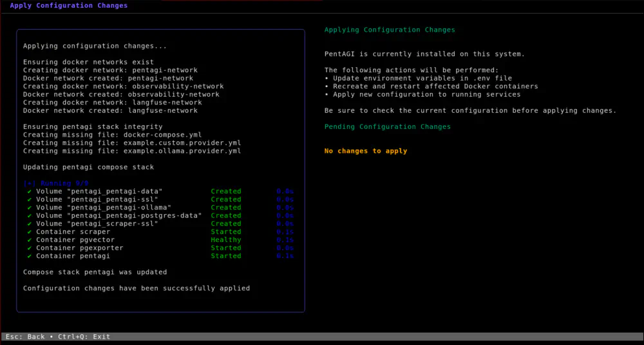Click the 'Pending Configuration Changes' heading
Viewport: 644px width, 345px height.
[388, 126]
